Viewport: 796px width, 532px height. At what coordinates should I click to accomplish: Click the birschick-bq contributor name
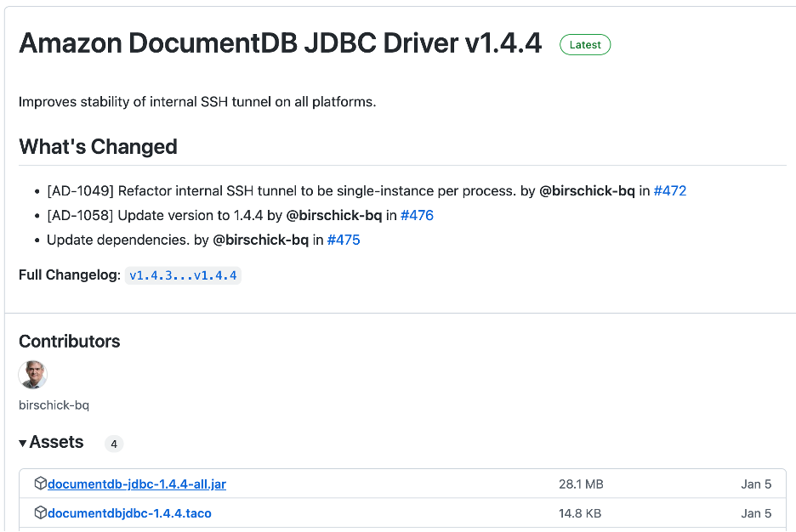[54, 405]
